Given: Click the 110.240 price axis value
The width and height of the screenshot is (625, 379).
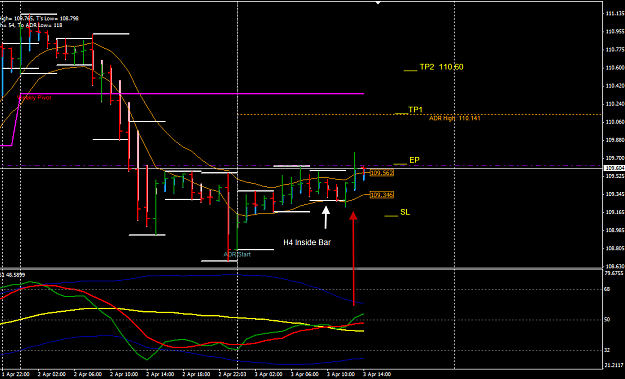Looking at the screenshot, I should (614, 104).
